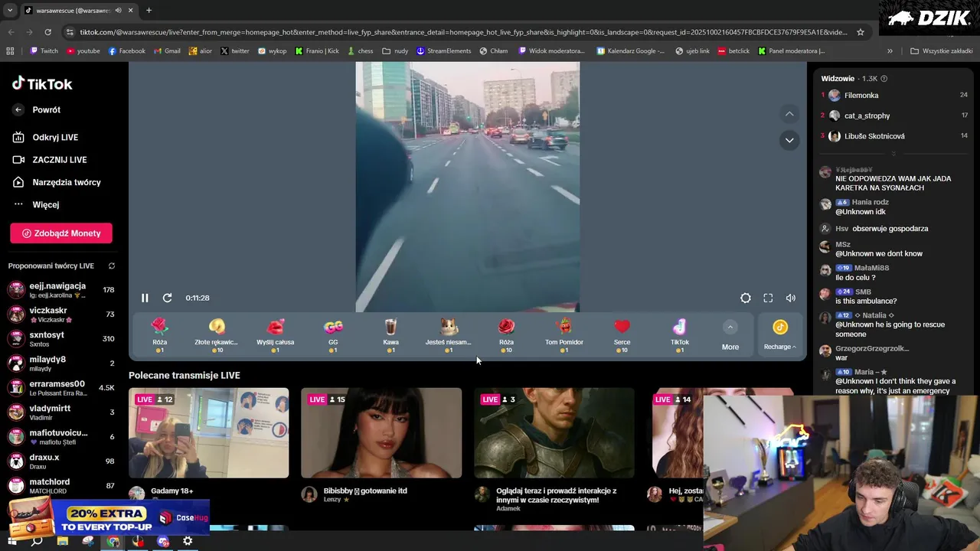980x551 pixels.
Task: Open Settings gear in the taskbar
Action: point(188,541)
